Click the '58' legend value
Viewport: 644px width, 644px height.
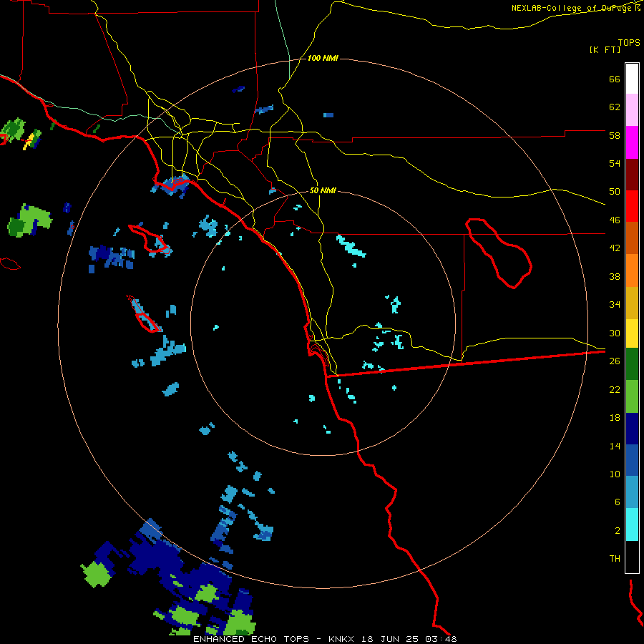615,135
